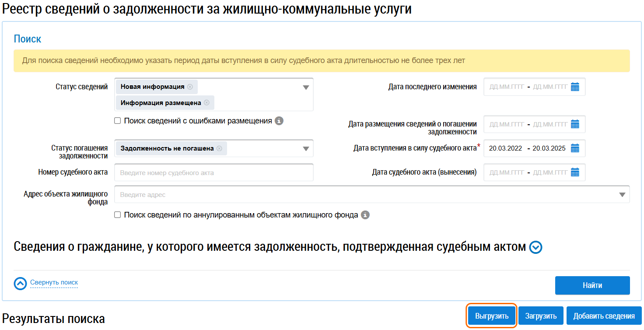The image size is (644, 330).
Task: Remove the Информация размещена status tag
Action: [206, 103]
